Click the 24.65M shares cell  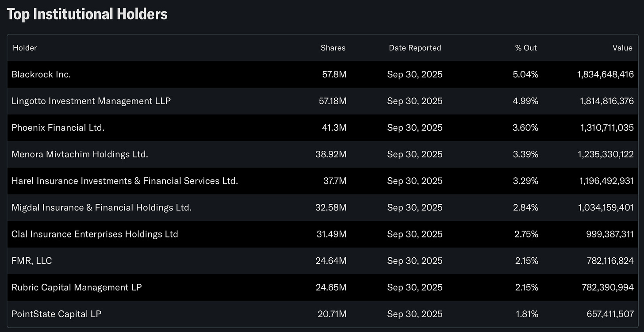click(x=331, y=287)
